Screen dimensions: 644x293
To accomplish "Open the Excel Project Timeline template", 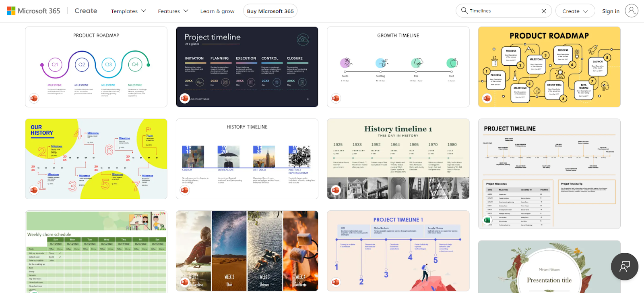I will (549, 174).
